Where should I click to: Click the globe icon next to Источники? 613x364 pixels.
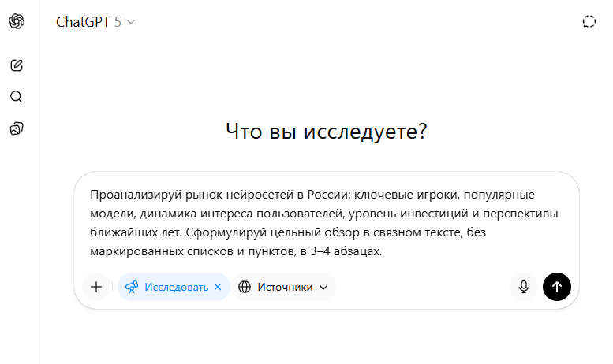[x=245, y=287]
